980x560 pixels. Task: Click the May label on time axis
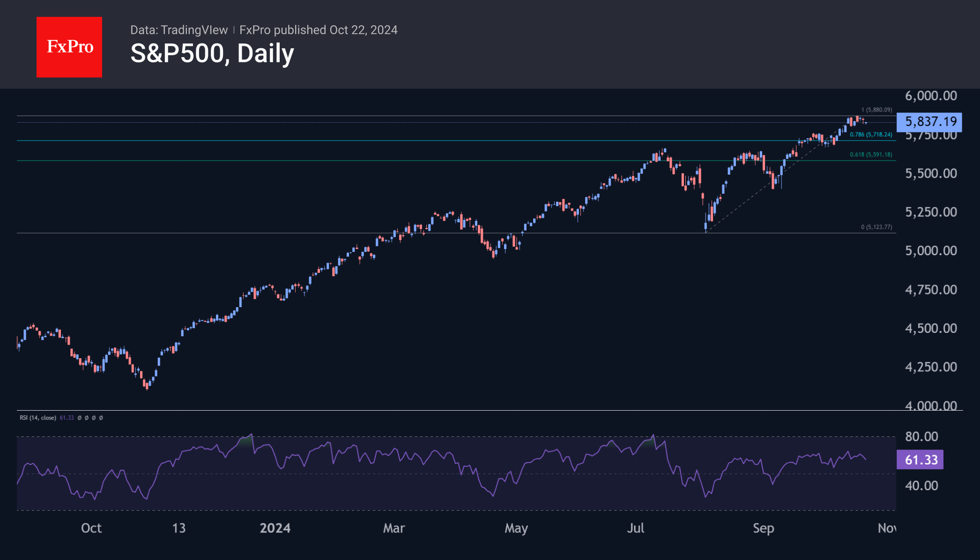pyautogui.click(x=516, y=528)
